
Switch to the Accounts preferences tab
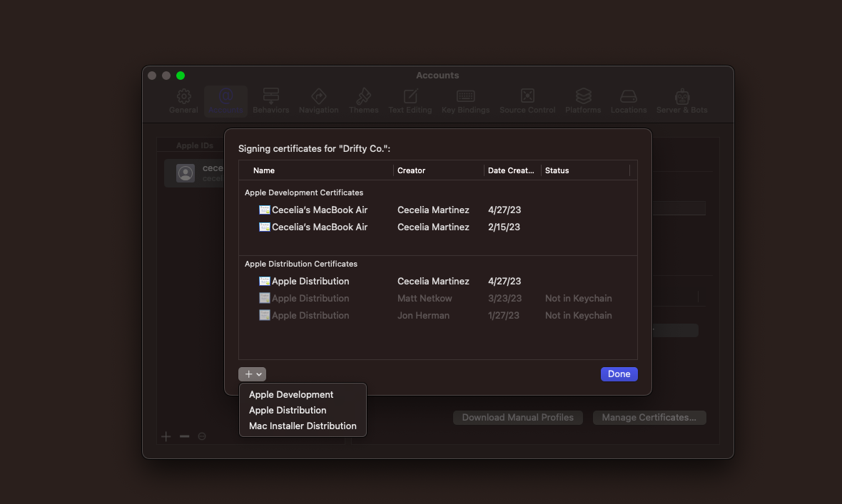tap(225, 101)
